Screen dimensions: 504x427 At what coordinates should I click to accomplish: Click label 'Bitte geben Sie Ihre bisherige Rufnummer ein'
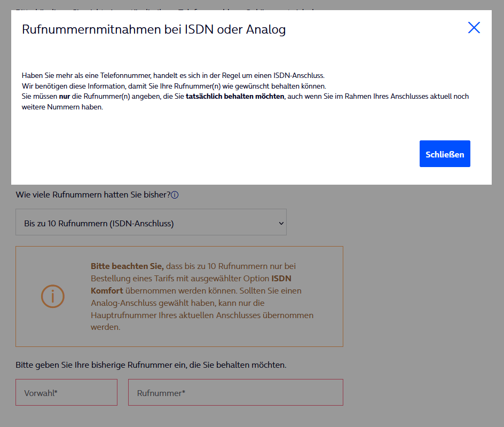(x=151, y=365)
